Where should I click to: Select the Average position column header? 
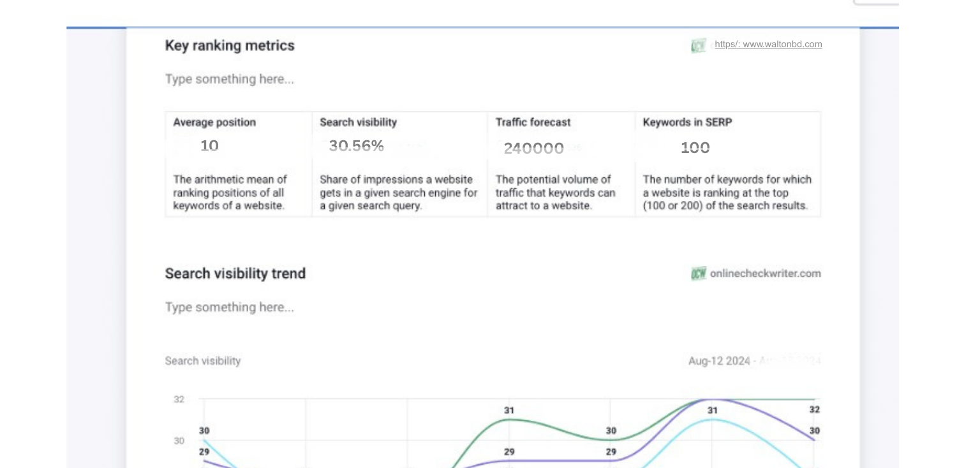pos(214,122)
